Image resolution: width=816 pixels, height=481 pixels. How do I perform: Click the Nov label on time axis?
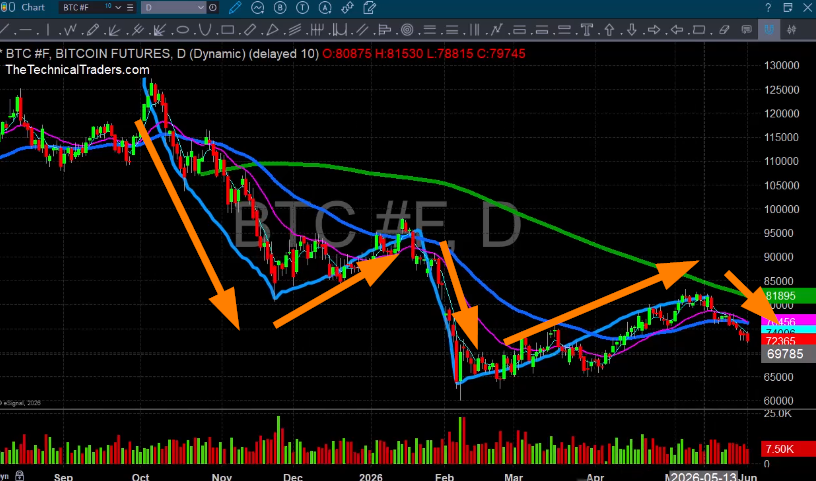(x=222, y=477)
